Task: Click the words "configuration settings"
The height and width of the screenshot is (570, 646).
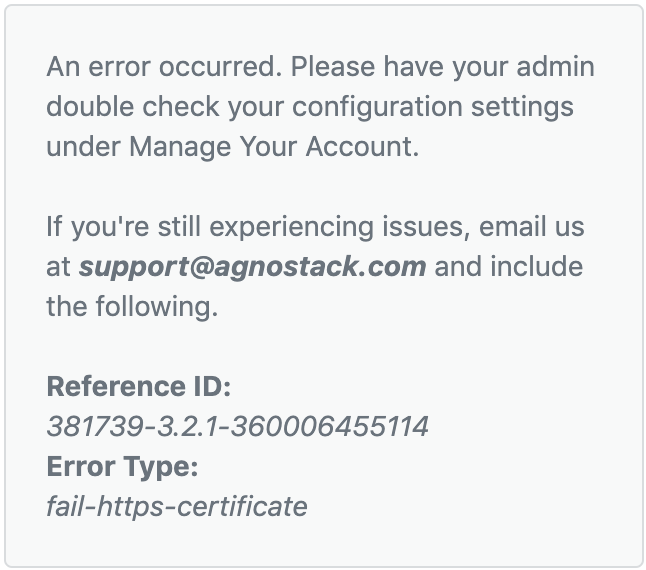Action: [433, 107]
